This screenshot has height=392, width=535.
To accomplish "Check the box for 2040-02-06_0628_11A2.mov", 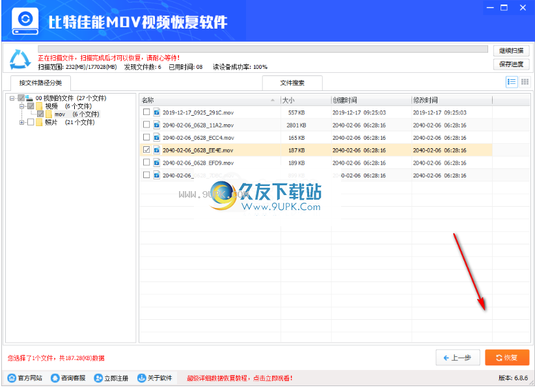I will pos(146,124).
